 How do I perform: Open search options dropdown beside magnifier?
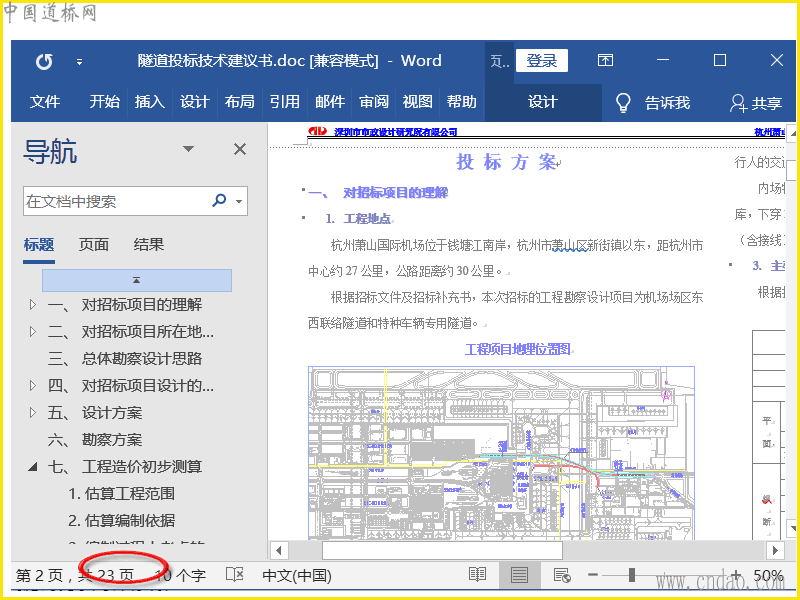click(239, 201)
